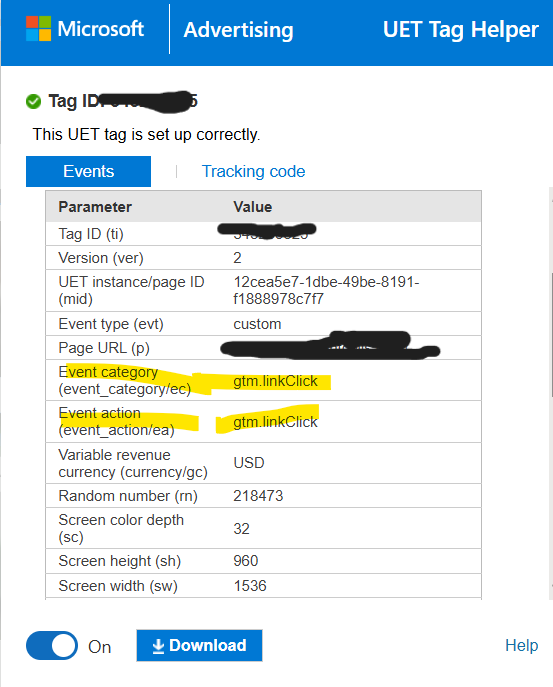Screen dimensions: 553x687
Task: Click the mid value 12cea5e7-1dbe-49be-8191
Action: (x=326, y=290)
